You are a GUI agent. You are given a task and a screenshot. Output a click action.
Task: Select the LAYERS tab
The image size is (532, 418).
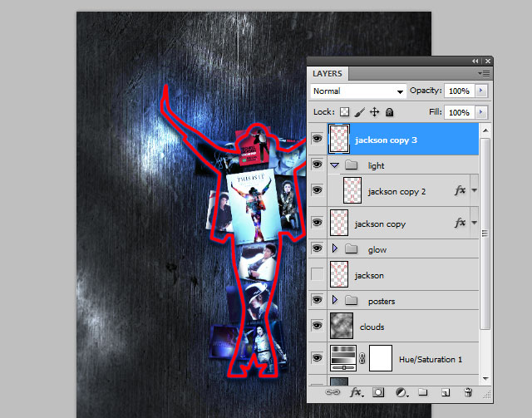pos(328,74)
